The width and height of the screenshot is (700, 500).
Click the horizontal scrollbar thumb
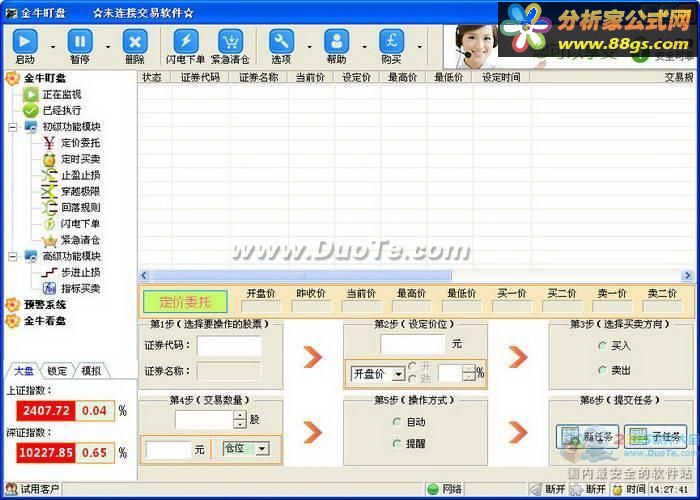pos(301,275)
